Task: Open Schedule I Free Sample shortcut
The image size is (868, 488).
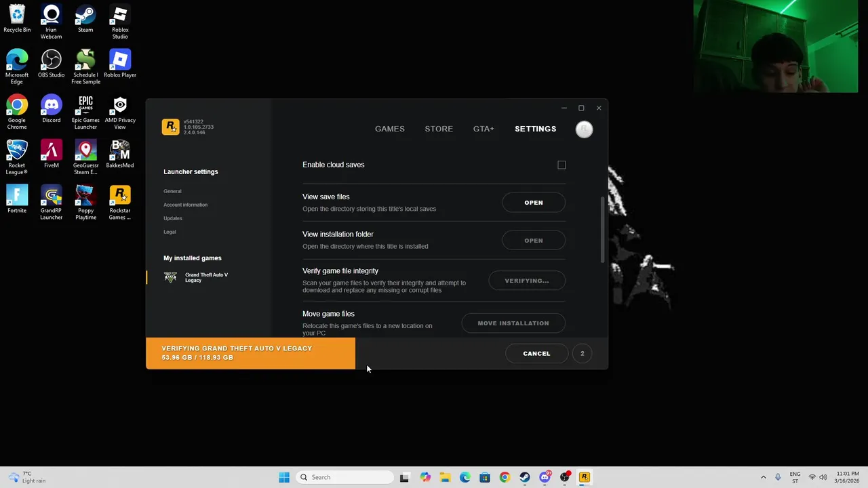Action: point(85,67)
